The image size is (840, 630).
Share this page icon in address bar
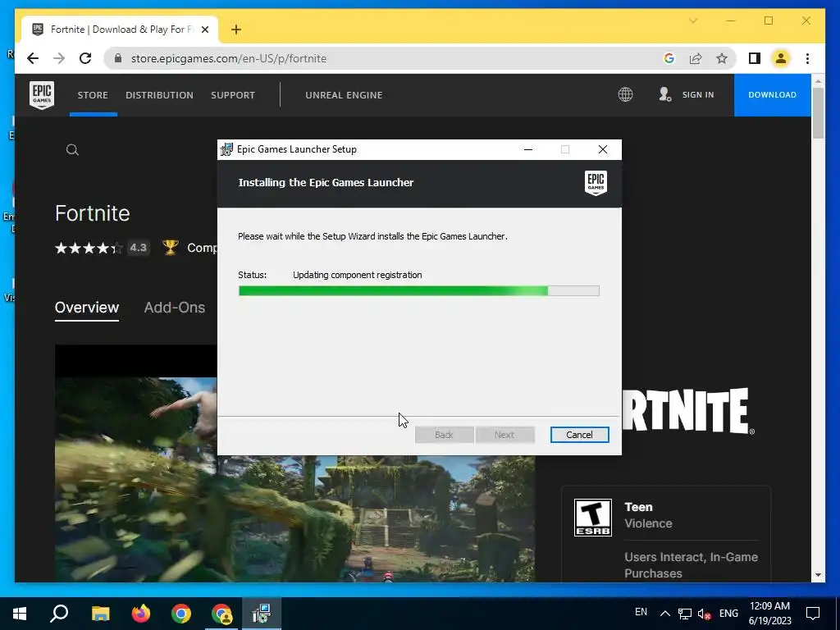(696, 58)
